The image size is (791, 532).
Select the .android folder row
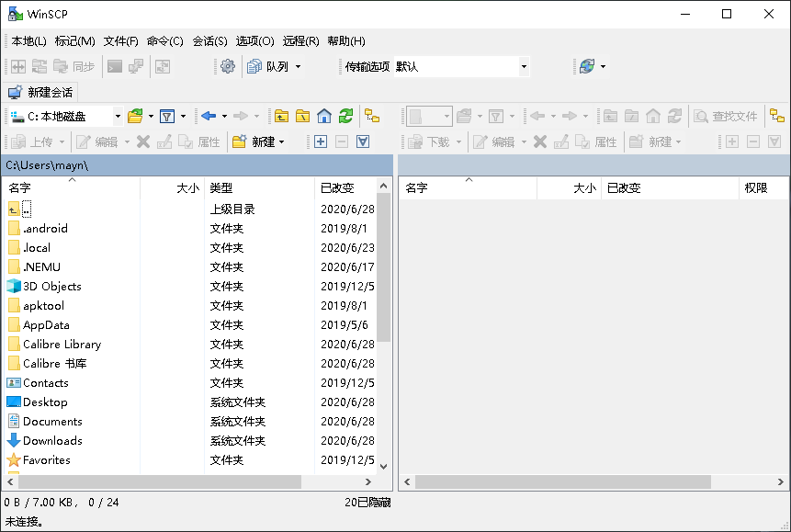(x=189, y=228)
